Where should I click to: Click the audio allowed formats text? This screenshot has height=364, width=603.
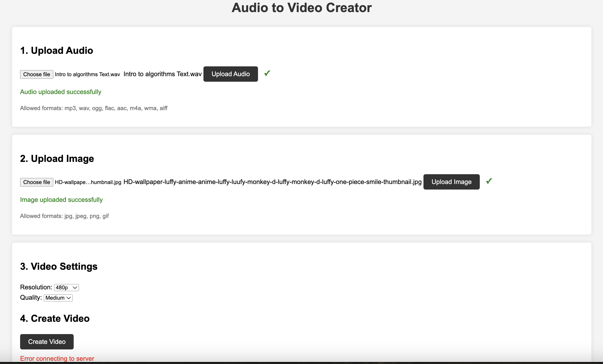click(x=94, y=108)
